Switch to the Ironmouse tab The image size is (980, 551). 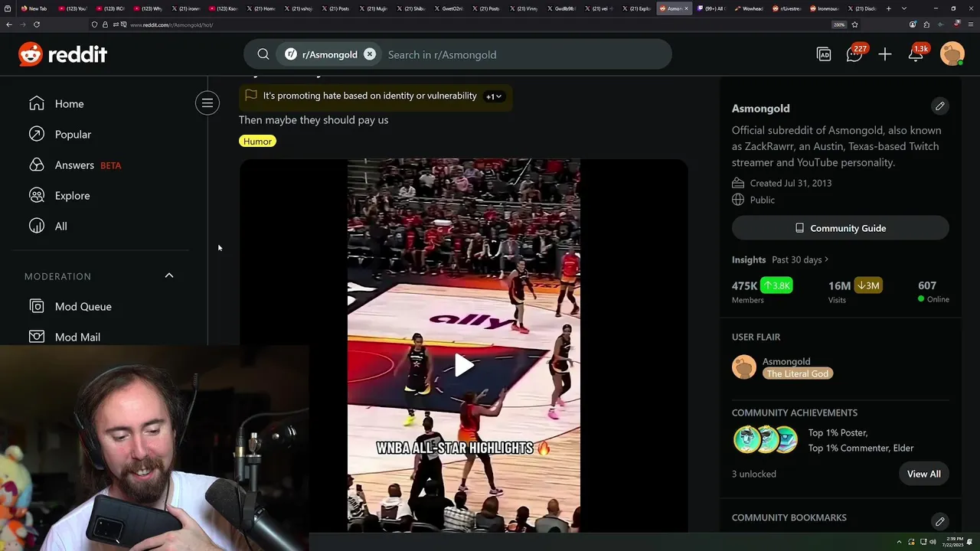click(x=825, y=8)
